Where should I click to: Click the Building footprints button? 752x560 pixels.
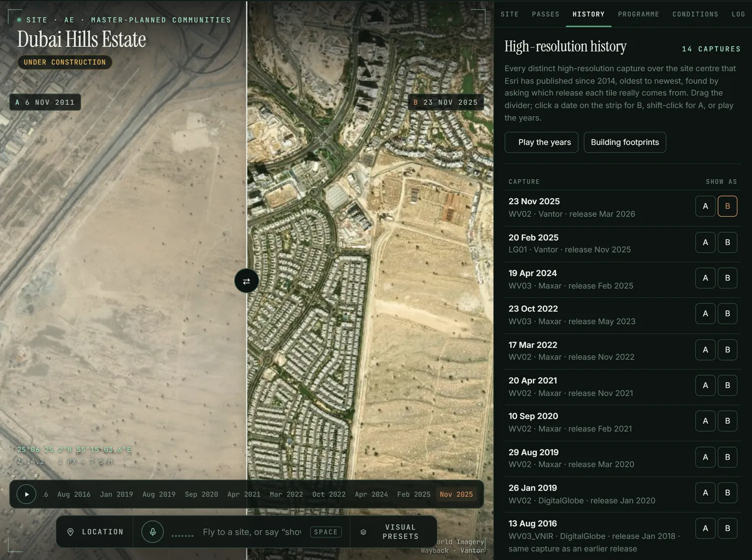[625, 142]
